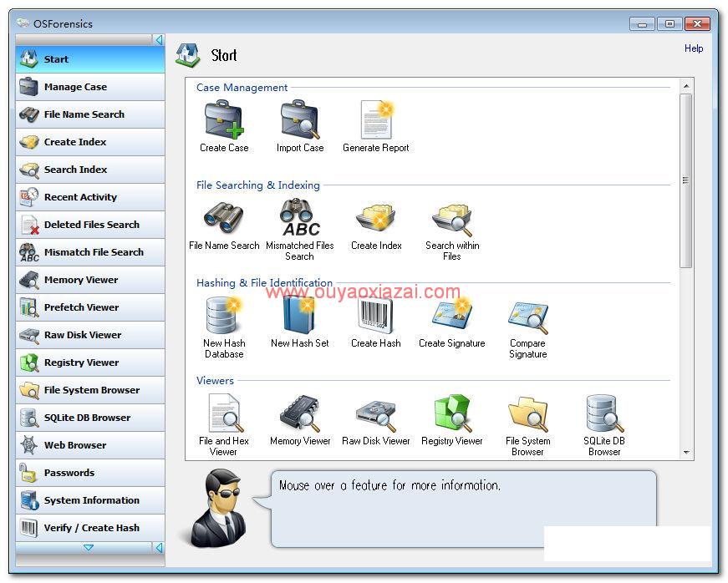Collapse sidebar using top left-arrow
Viewport: 728px width, 583px height.
(x=159, y=40)
